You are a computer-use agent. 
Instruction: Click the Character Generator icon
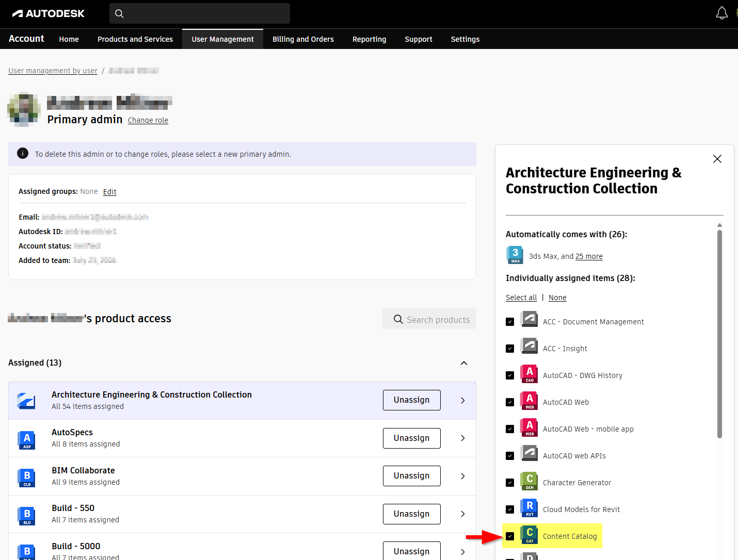(x=530, y=482)
